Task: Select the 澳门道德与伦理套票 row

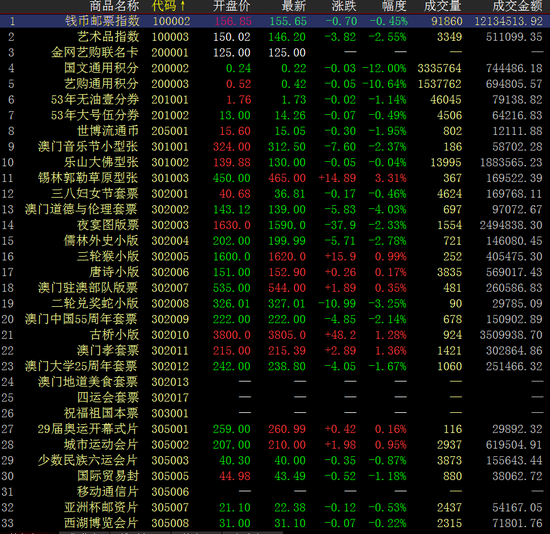Action: 275,209
